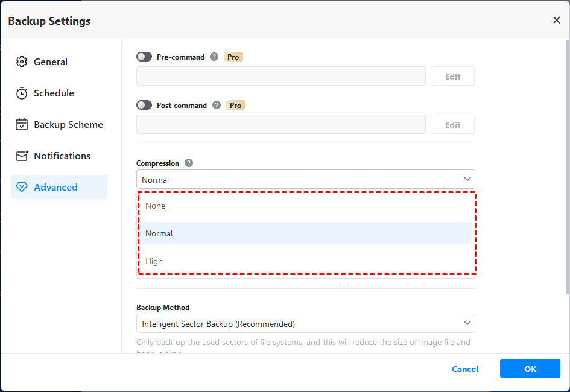Screen dimensions: 570x392
Task: Collapse the Compression dropdown
Action: (x=467, y=179)
